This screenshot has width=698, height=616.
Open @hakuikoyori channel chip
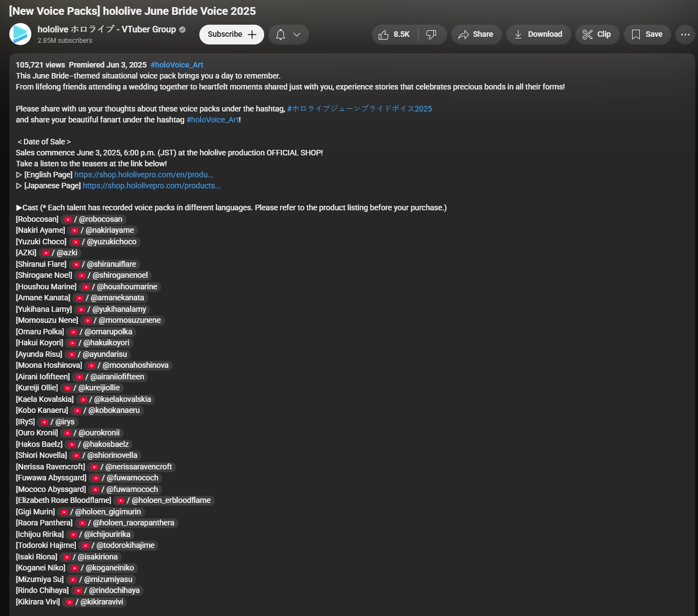click(99, 343)
